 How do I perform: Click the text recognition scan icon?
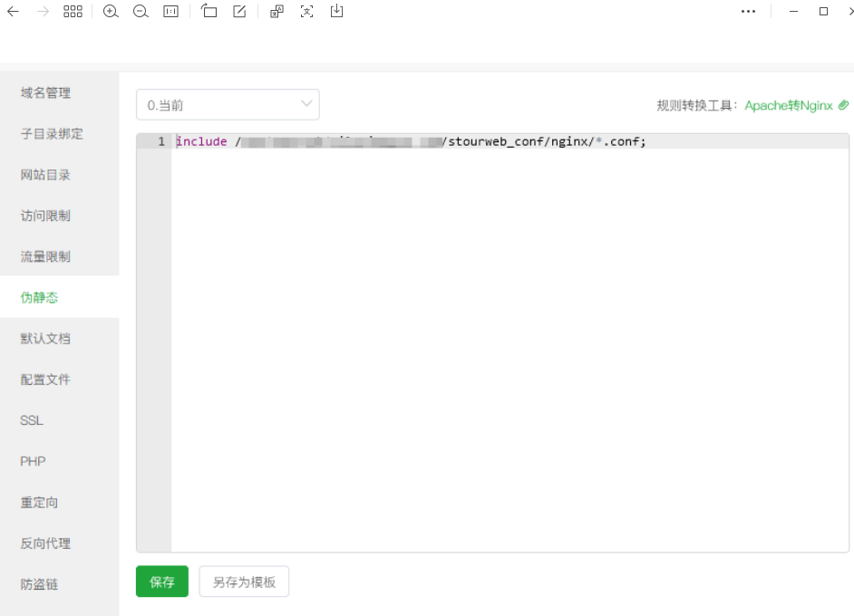pos(306,12)
